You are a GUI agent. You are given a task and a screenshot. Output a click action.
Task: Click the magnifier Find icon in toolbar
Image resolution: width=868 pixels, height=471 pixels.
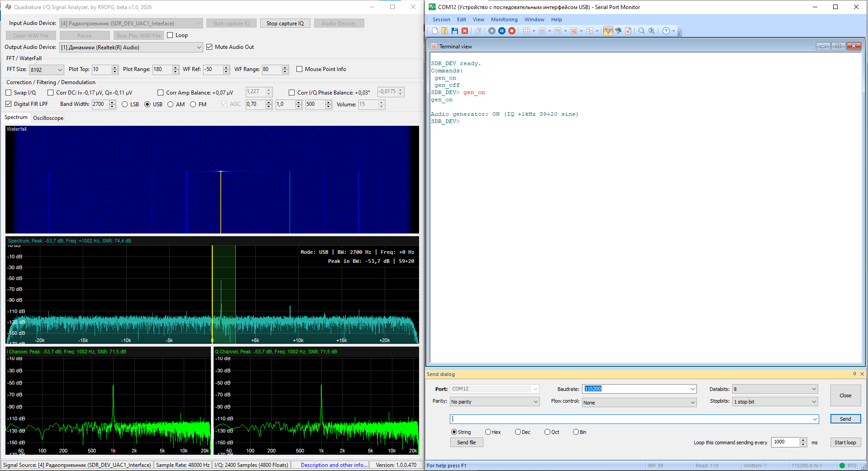[641, 31]
